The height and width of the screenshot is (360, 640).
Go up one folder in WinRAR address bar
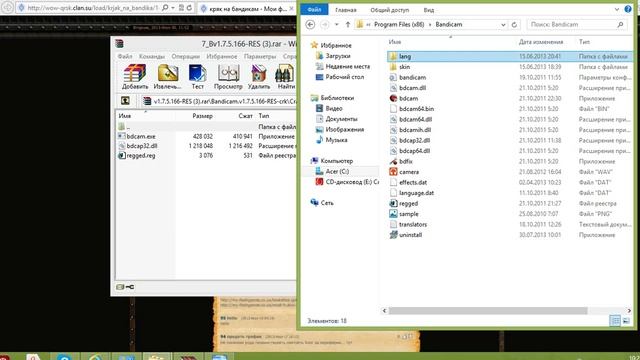(125, 101)
